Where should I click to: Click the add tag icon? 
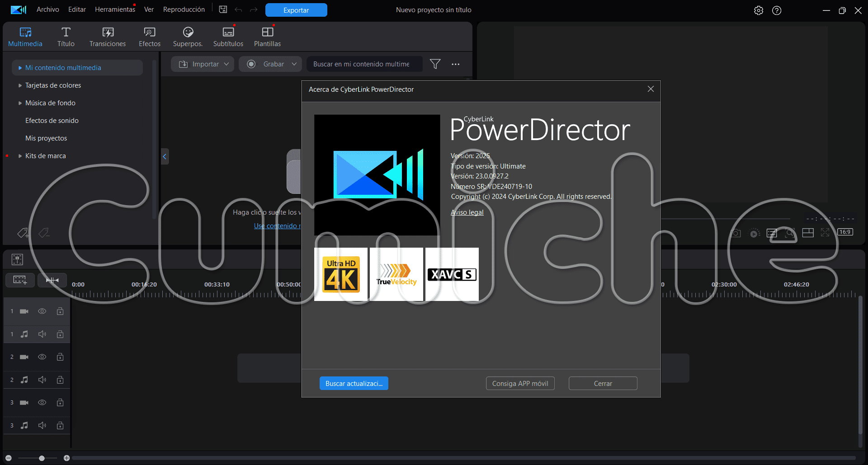click(x=23, y=233)
